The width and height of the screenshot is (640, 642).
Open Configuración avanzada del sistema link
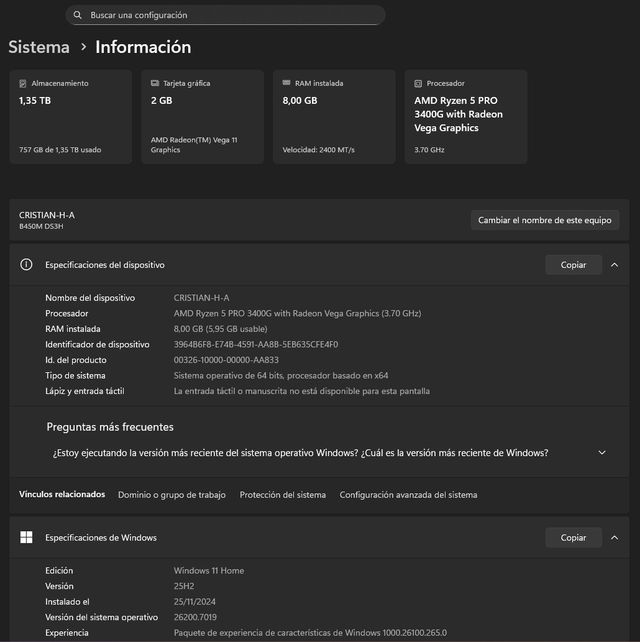point(408,495)
